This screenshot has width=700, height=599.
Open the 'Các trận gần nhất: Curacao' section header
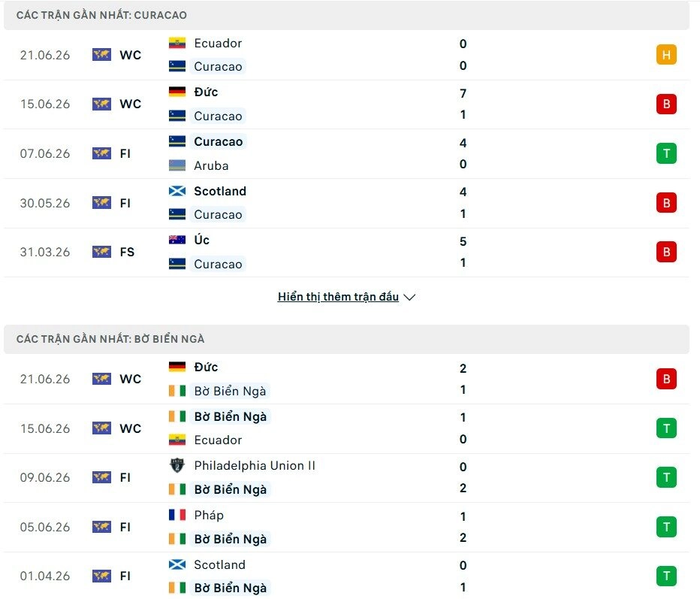pyautogui.click(x=346, y=15)
